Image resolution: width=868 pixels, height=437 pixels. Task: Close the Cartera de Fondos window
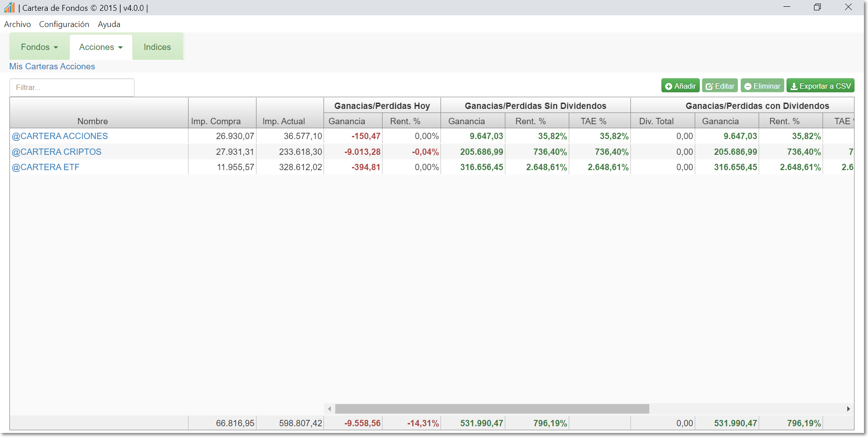pos(848,7)
